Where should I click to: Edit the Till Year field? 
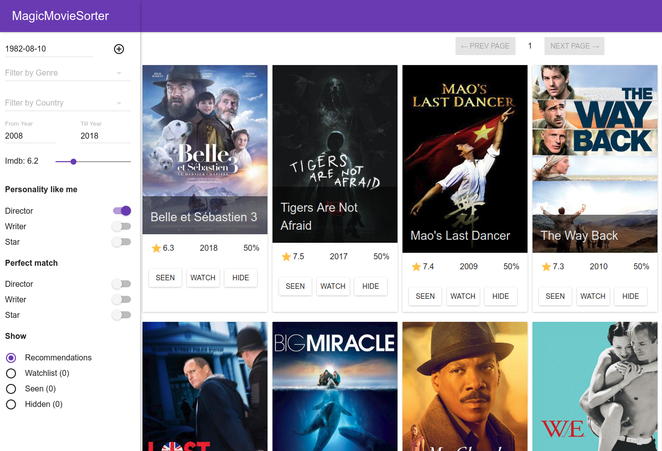coord(106,136)
